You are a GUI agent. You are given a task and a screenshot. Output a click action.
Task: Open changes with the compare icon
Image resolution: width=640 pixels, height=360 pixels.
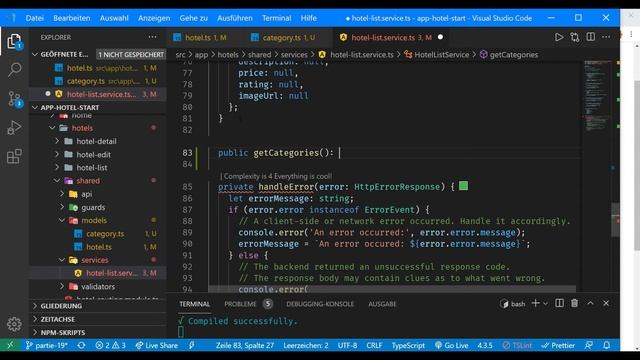click(x=575, y=37)
